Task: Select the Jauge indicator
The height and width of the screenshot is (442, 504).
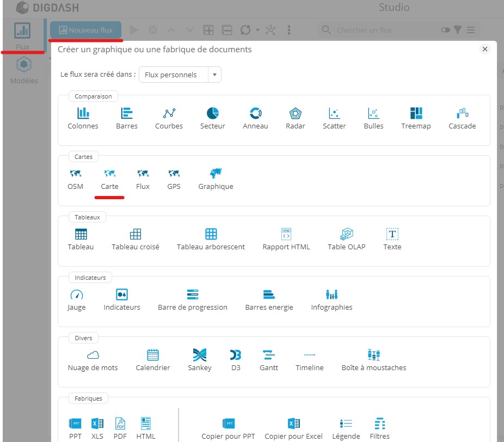Action: [76, 300]
